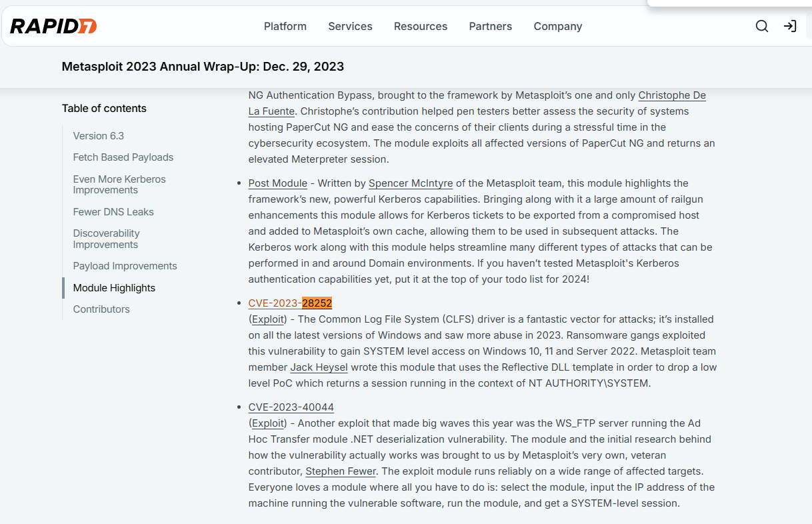Viewport: 812px width, 524px height.
Task: Open the Services menu
Action: [x=350, y=26]
